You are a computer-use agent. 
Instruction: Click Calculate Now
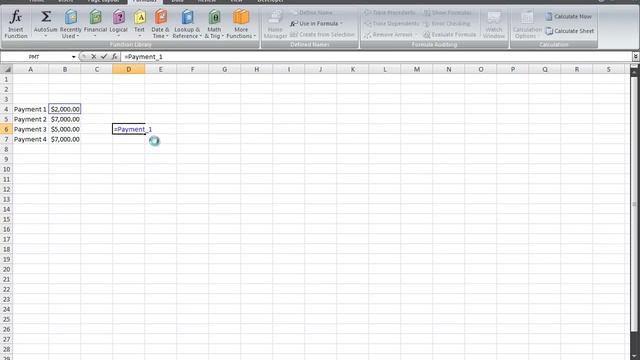click(x=569, y=16)
